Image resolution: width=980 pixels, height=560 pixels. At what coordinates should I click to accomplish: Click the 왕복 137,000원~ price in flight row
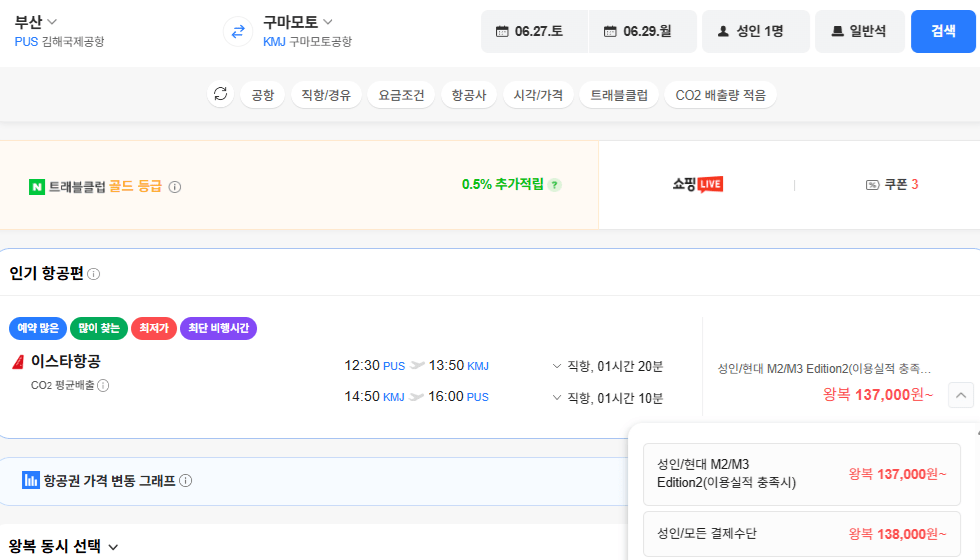pyautogui.click(x=878, y=394)
